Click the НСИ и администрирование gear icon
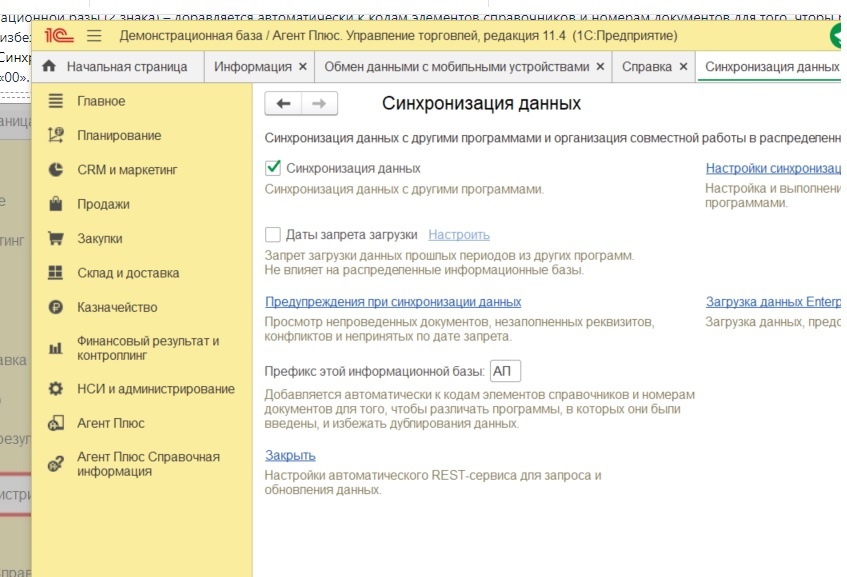This screenshot has width=847, height=577. pyautogui.click(x=56, y=388)
